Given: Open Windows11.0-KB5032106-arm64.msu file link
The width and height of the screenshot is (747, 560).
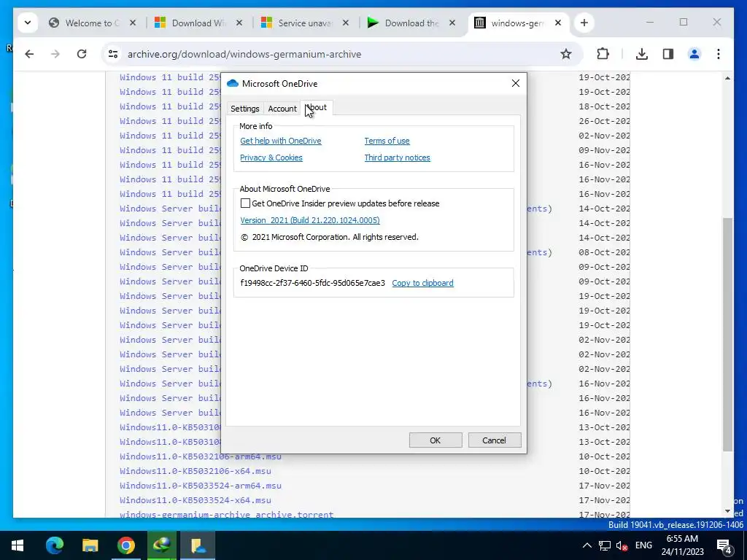Looking at the screenshot, I should click(x=201, y=456).
